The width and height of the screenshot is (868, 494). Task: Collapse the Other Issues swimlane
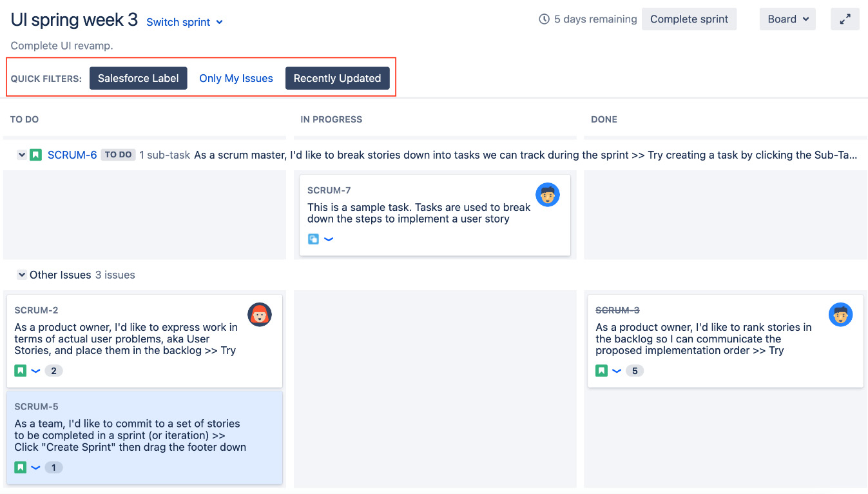[x=21, y=275]
